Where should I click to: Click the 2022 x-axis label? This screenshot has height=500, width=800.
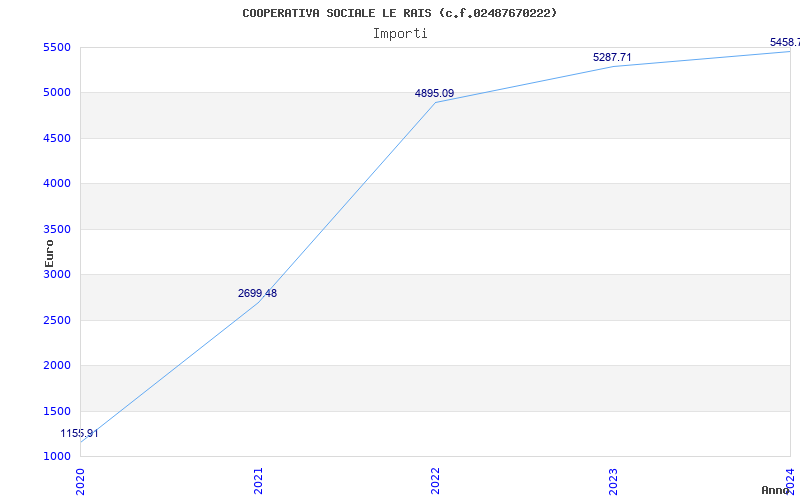[x=435, y=481]
